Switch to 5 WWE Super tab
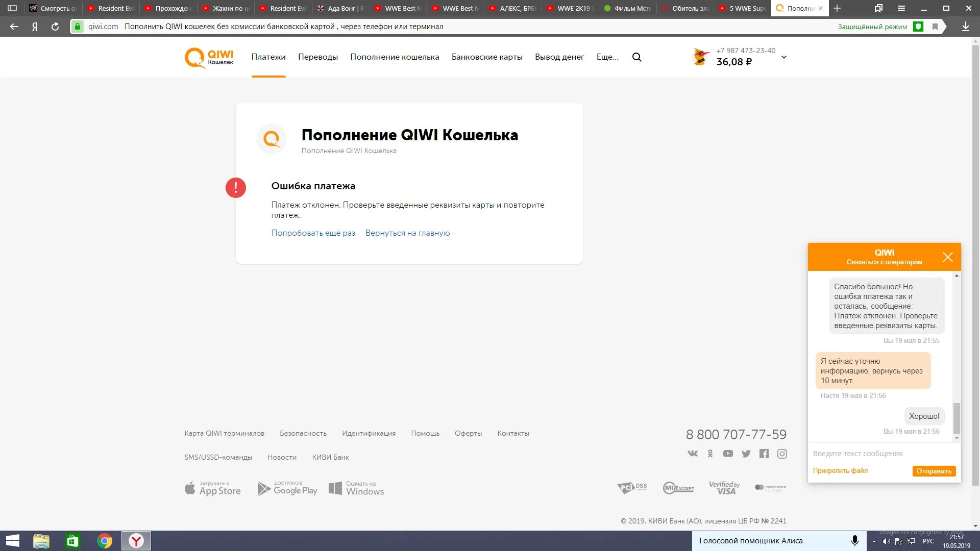Screen dimensions: 980x551 743,8
